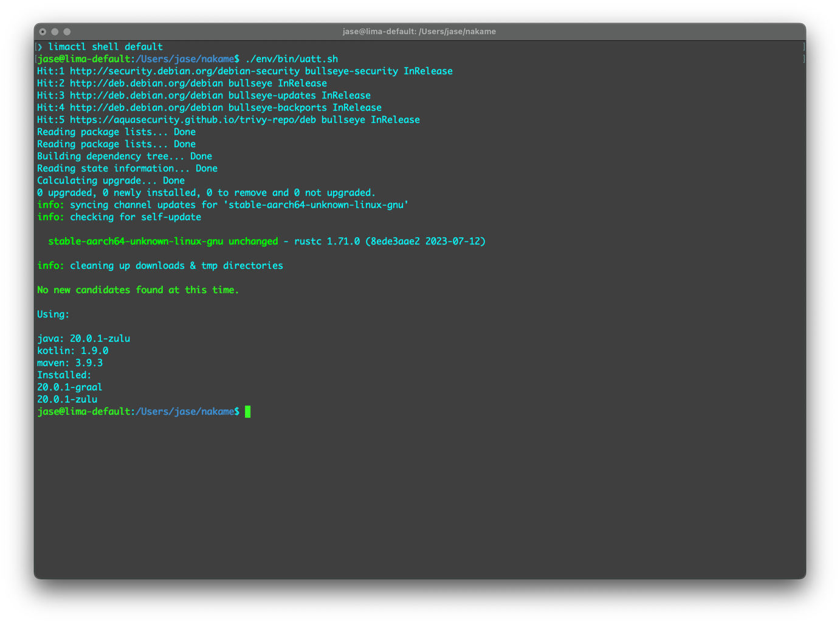The image size is (840, 624).
Task: Click the 'cleaning up downloads' info line
Action: point(160,266)
